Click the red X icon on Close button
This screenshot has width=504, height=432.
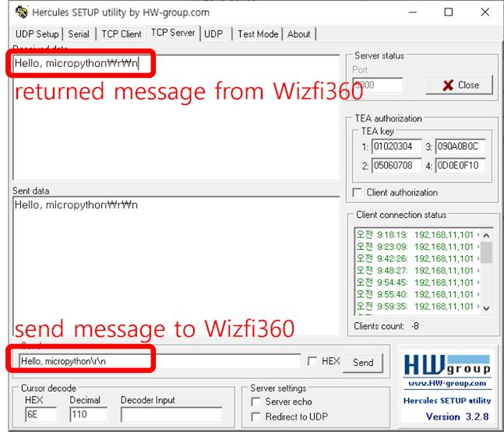click(x=448, y=85)
